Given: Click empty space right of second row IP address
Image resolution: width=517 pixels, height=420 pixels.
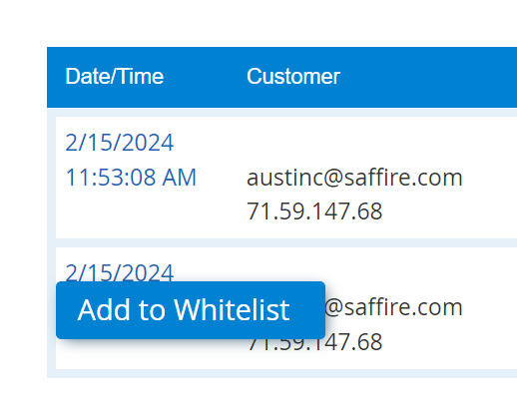Looking at the screenshot, I should click(x=449, y=342).
